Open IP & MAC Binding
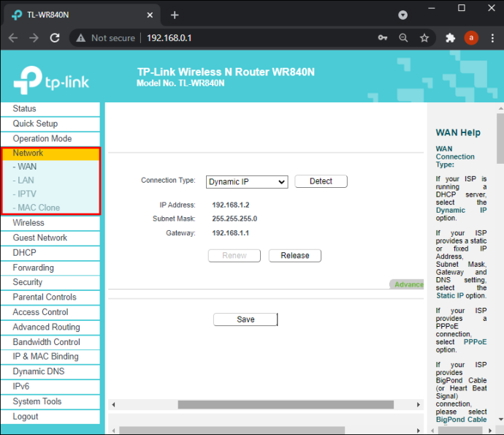This screenshot has height=435, width=504. 50,357
